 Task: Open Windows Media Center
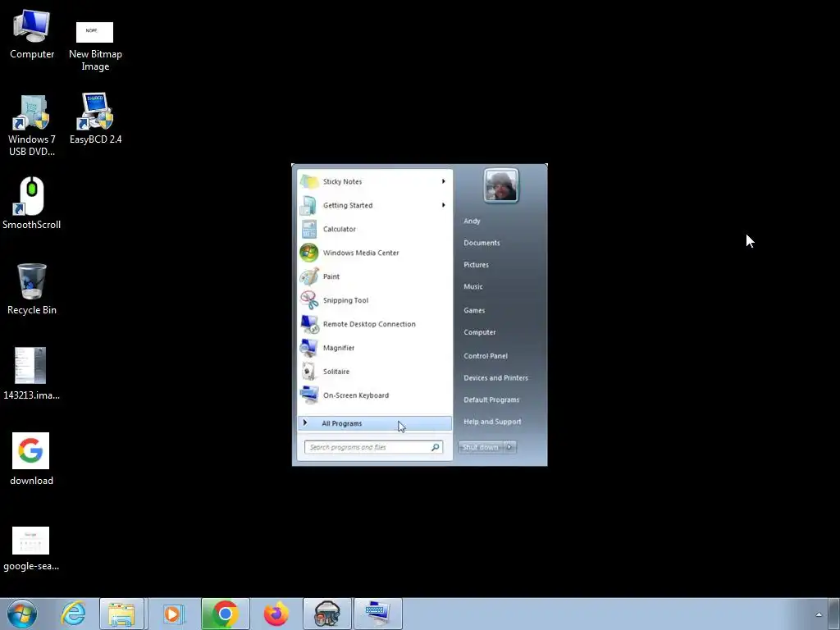(375, 253)
